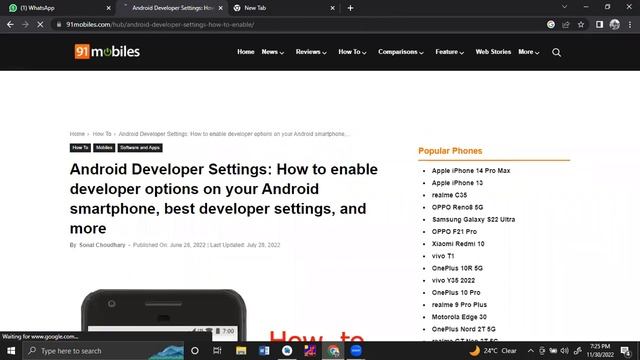The width and height of the screenshot is (640, 360).
Task: Open author Sonal Choudhary link
Action: point(102,245)
